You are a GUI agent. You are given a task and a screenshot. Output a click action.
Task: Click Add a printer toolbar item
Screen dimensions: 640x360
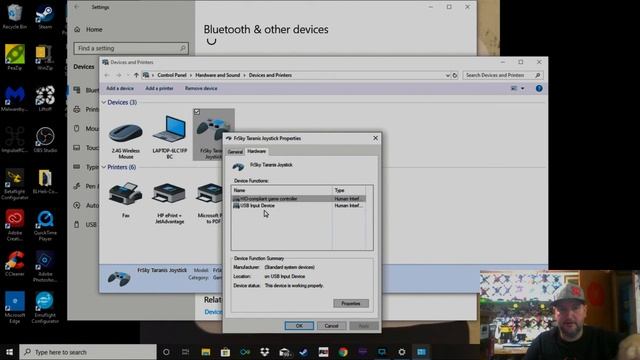pos(159,89)
